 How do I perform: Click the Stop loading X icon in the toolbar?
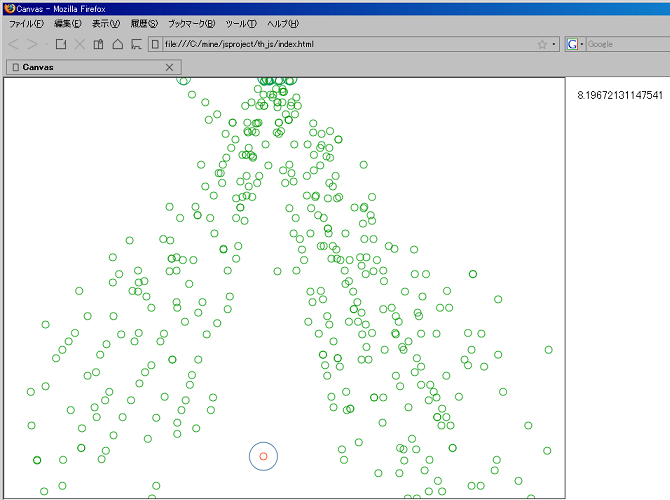(x=80, y=44)
